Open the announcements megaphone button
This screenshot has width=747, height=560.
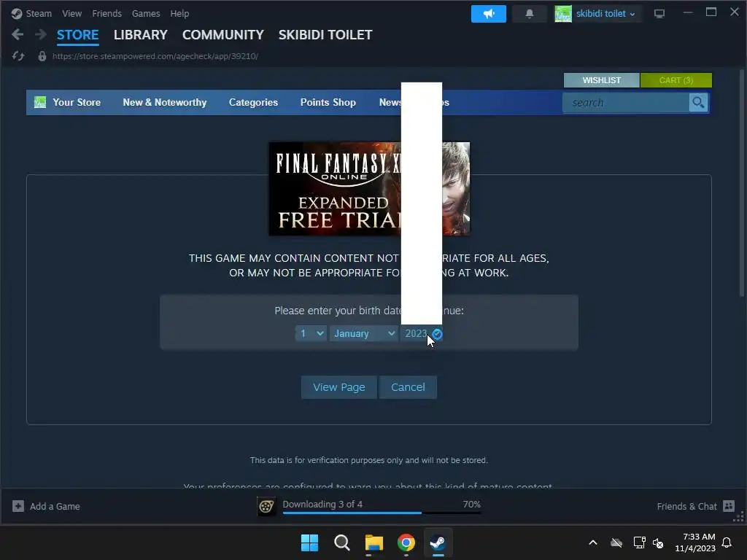488,14
